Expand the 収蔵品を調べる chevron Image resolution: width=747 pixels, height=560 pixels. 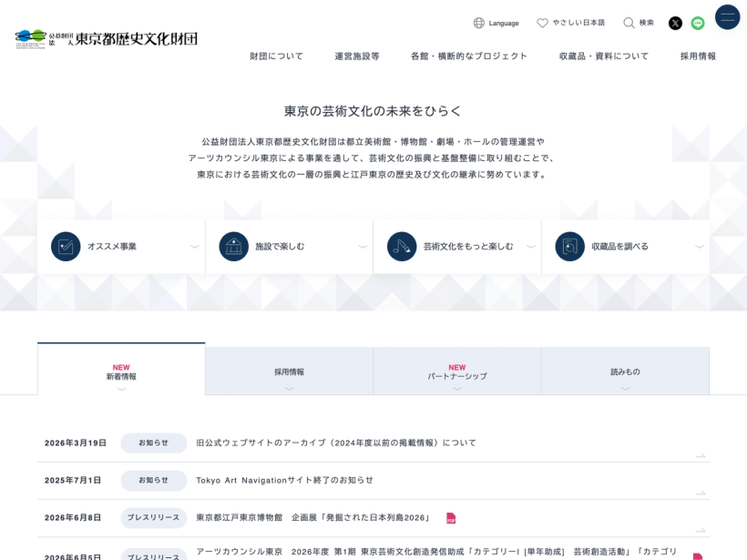[699, 247]
